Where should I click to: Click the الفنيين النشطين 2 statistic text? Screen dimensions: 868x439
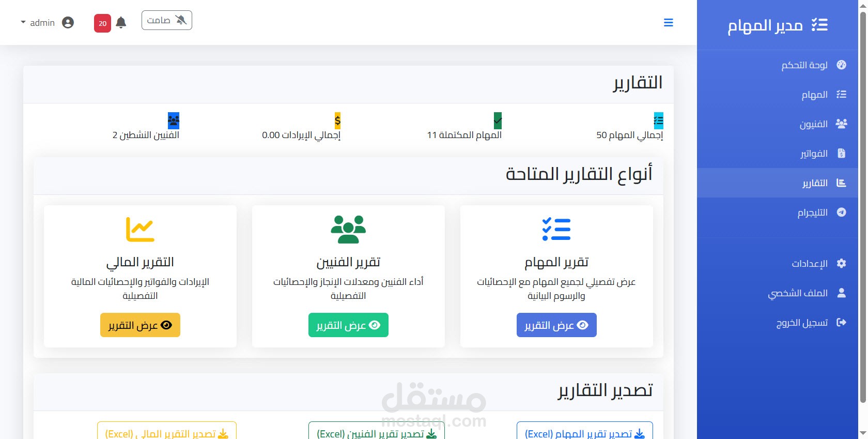146,135
